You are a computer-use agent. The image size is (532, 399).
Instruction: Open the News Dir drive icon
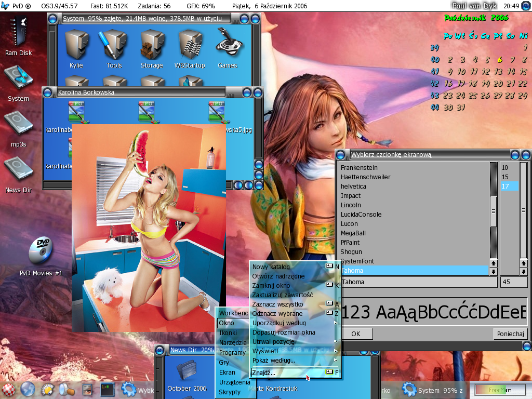click(x=18, y=169)
